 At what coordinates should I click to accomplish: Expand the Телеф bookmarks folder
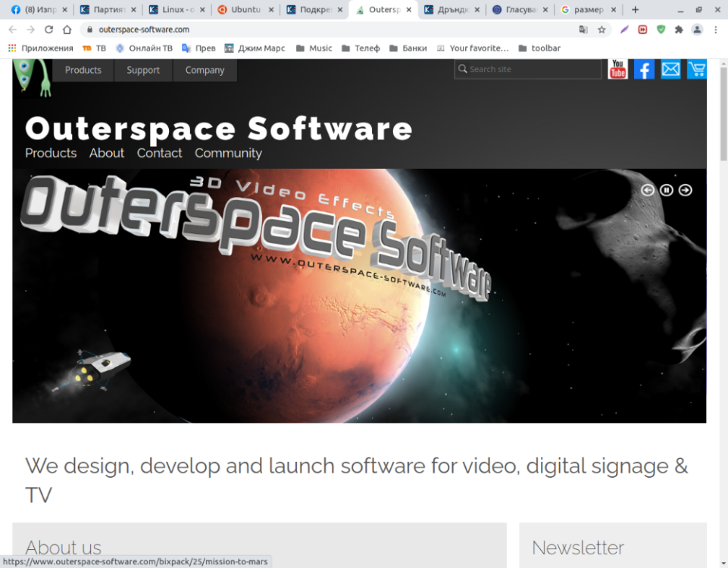[361, 48]
